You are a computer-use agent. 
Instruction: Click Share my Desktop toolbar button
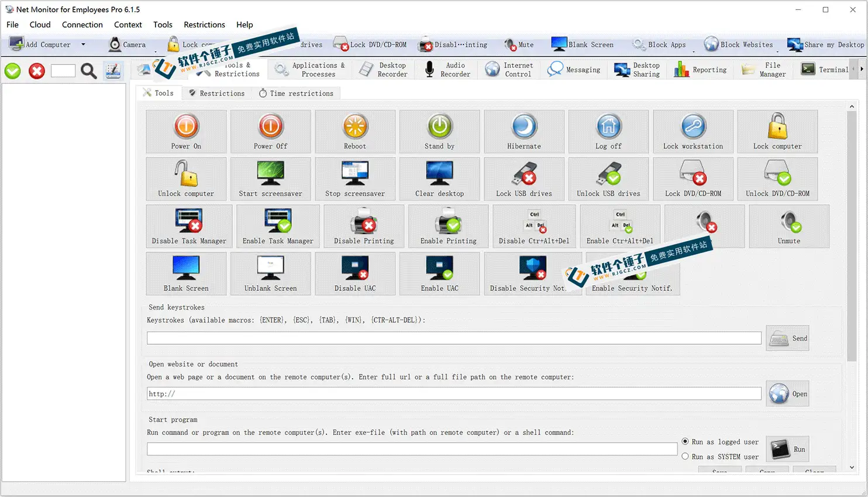[825, 44]
